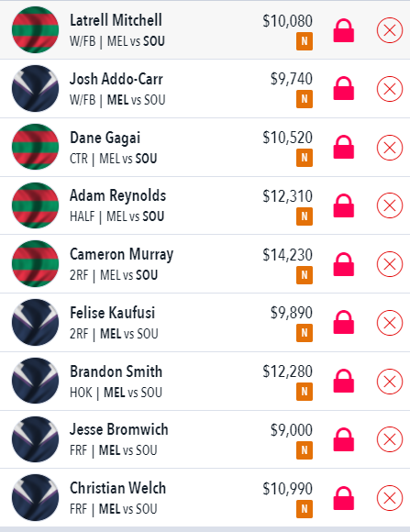Click the lock icon for Christian Welch
The image size is (410, 532).
pos(343,498)
